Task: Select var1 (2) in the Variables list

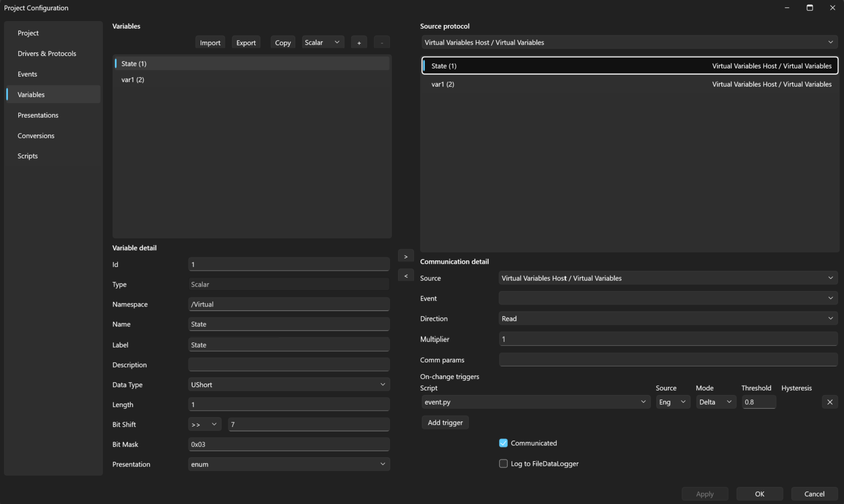Action: pyautogui.click(x=252, y=79)
